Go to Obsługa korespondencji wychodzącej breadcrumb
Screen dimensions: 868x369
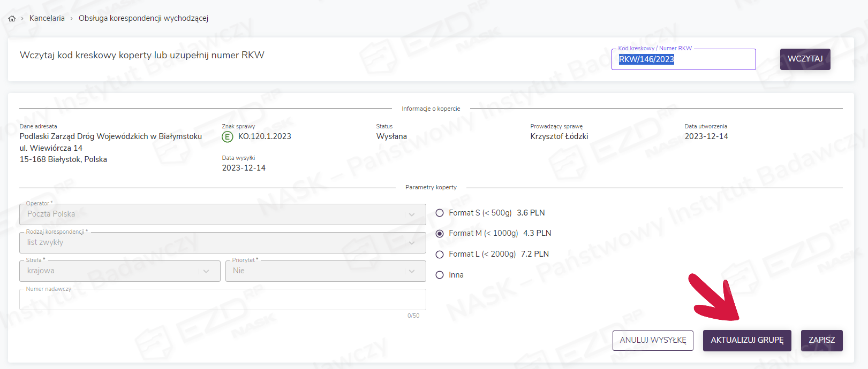144,18
